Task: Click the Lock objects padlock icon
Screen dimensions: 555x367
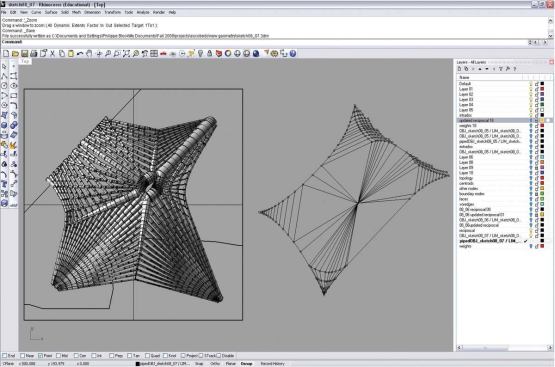Action: pos(210,54)
